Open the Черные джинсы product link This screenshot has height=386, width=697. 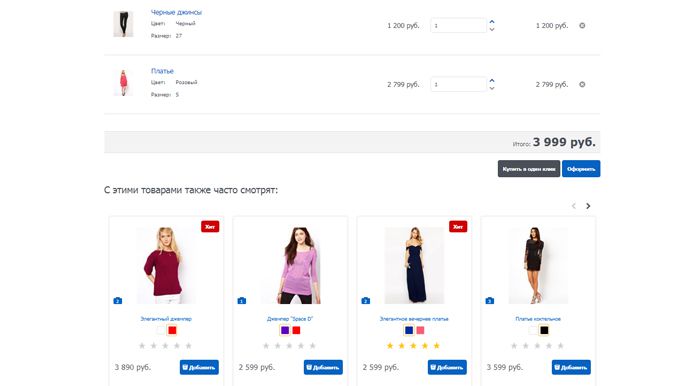(x=176, y=12)
